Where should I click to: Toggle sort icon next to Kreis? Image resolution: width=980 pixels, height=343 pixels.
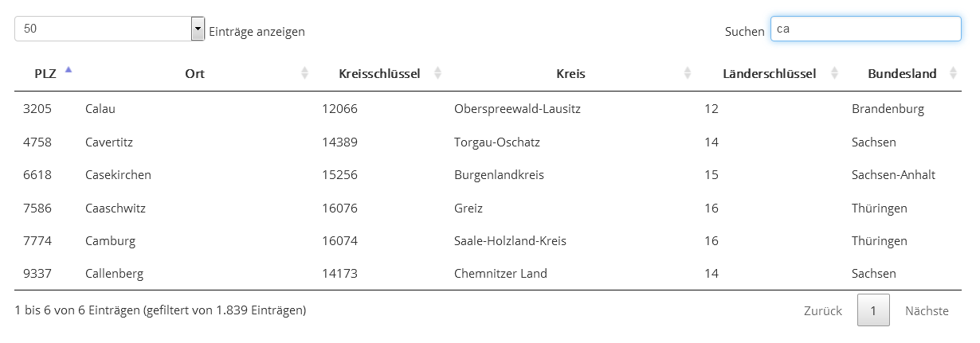tap(688, 73)
